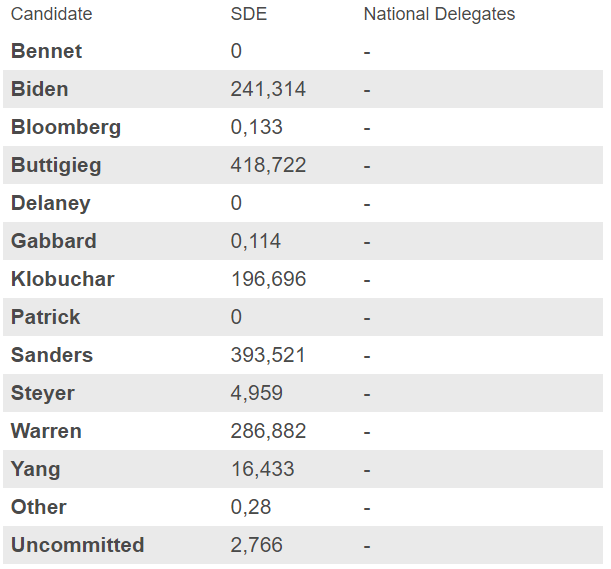Select Sanders' SDE value 393,521
This screenshot has width=611, height=569.
click(268, 355)
